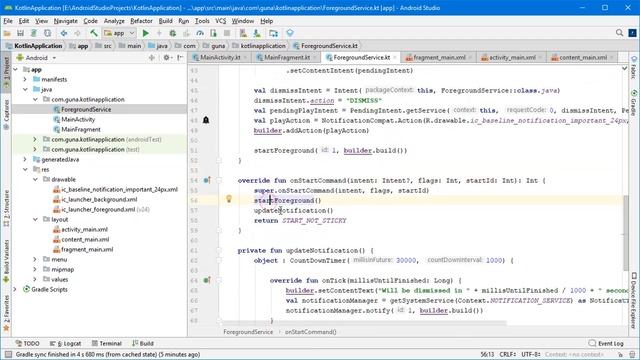Open the Project Structure icon

pos(273,33)
